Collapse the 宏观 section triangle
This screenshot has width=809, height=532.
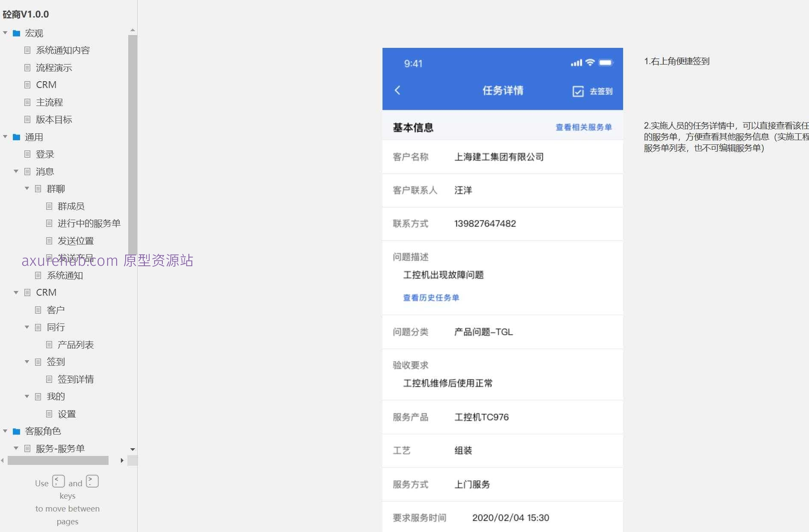coord(5,33)
